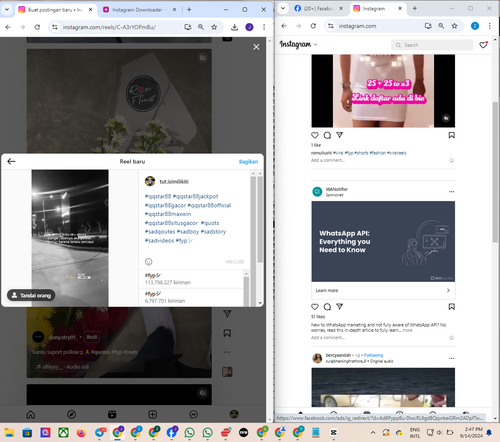Open Reels icon in left Instagram bottom bar
This screenshot has height=442, width=500.
[112, 414]
